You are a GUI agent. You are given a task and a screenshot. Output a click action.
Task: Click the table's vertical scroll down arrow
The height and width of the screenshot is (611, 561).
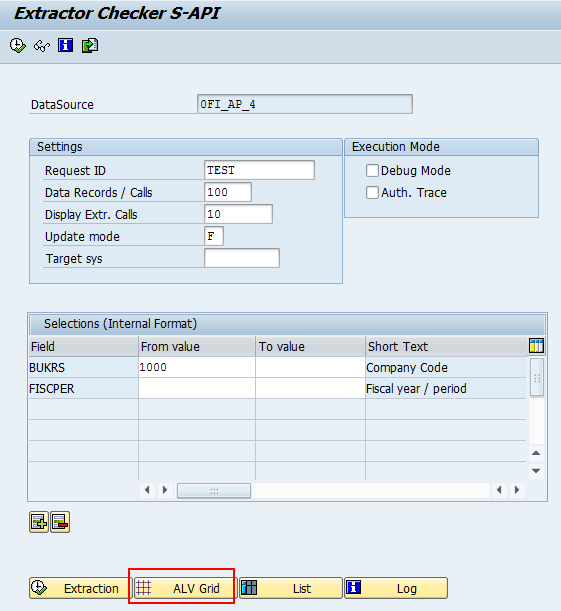pyautogui.click(x=536, y=471)
